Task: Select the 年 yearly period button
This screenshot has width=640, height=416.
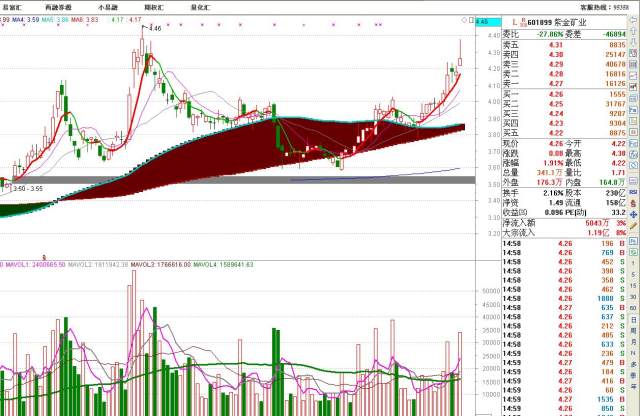Action: pos(634,387)
